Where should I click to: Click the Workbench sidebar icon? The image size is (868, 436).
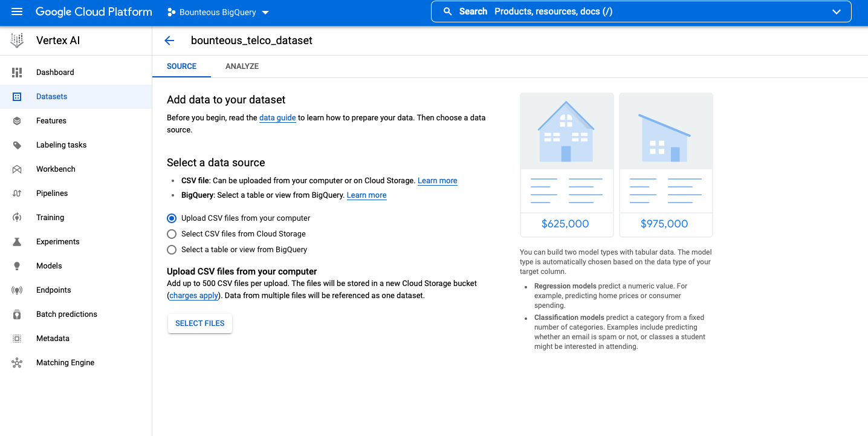click(17, 169)
